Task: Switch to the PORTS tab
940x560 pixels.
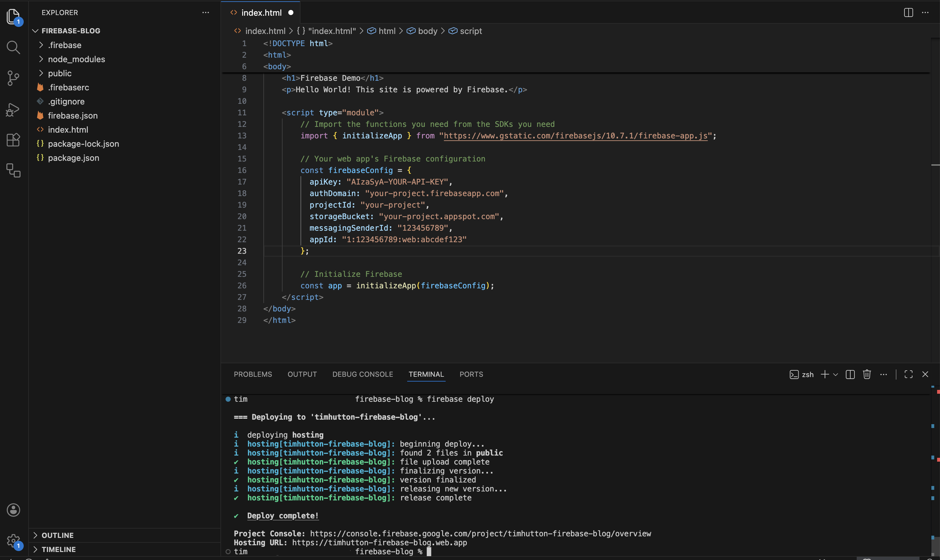Action: pyautogui.click(x=471, y=374)
